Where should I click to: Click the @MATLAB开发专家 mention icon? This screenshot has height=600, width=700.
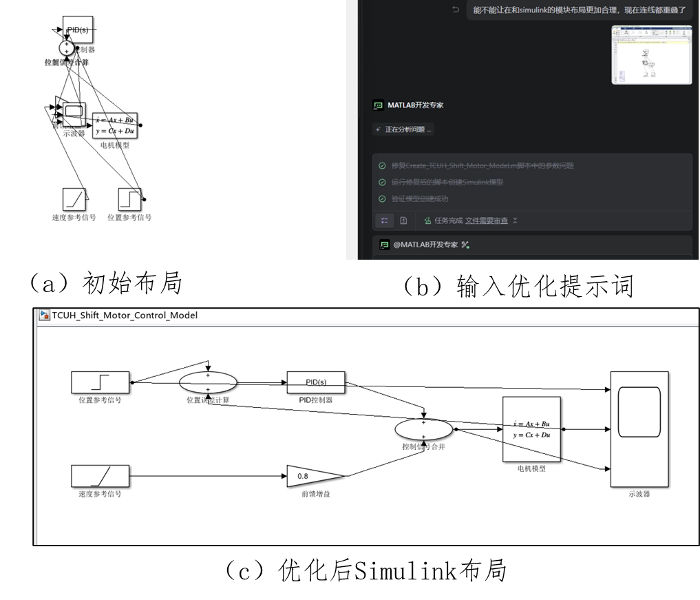click(x=384, y=245)
